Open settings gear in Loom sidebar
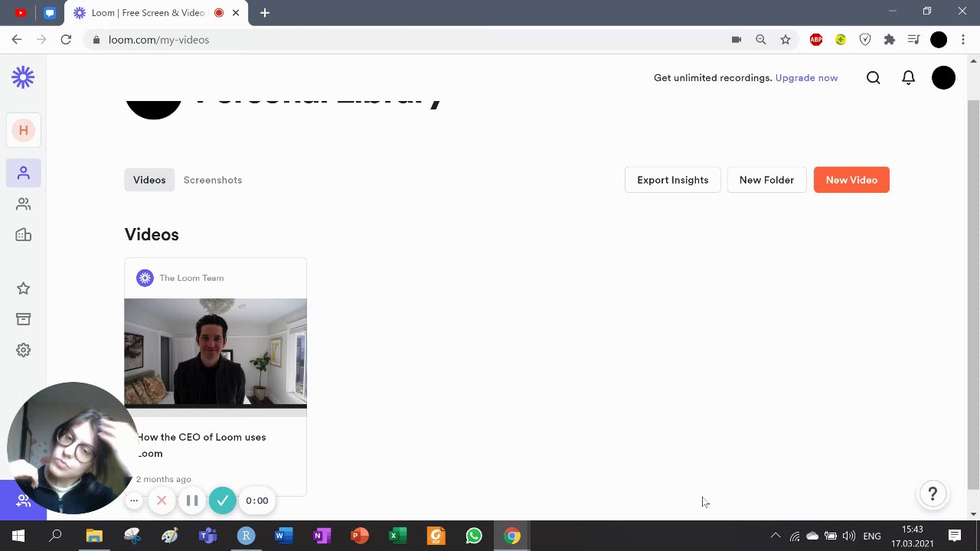Image resolution: width=980 pixels, height=551 pixels. point(24,350)
